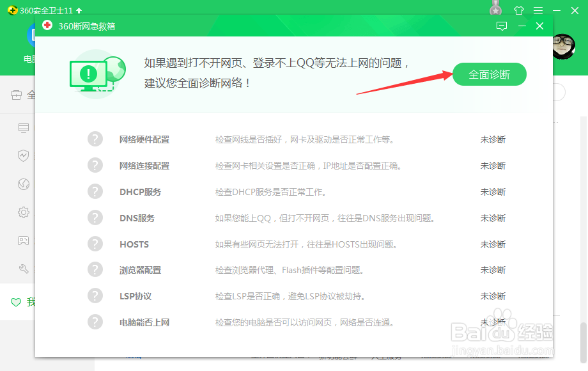
Task: Click the game controller icon in the sidebar
Action: coord(23,241)
